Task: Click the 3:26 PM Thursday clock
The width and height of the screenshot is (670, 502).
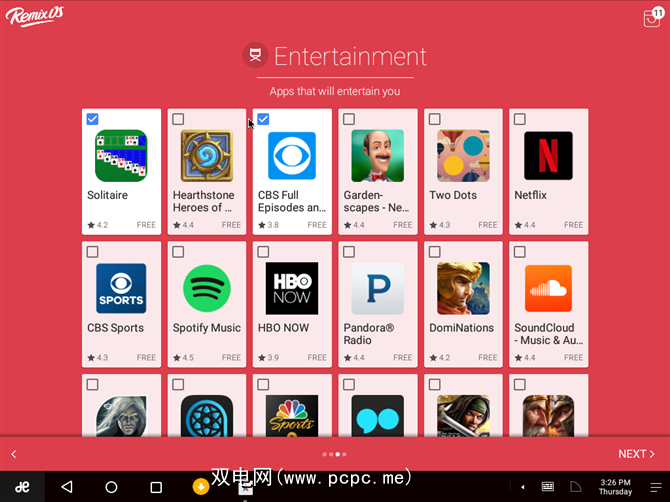Action: [615, 487]
